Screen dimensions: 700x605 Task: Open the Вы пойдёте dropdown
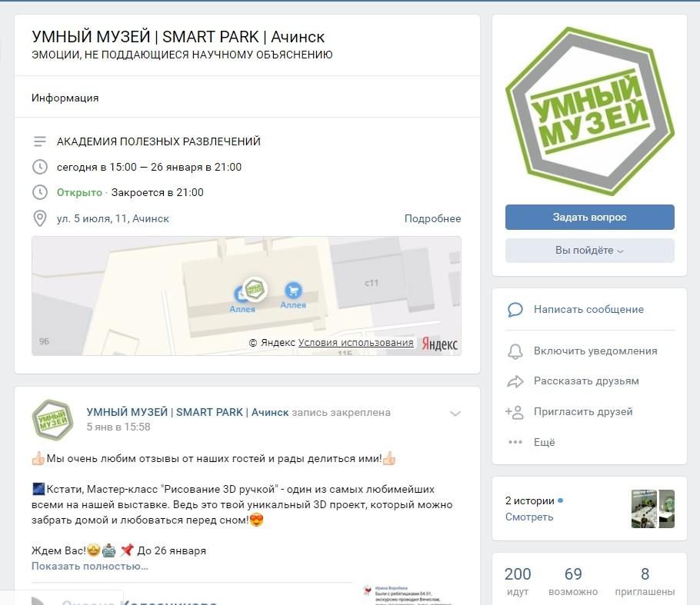[589, 251]
